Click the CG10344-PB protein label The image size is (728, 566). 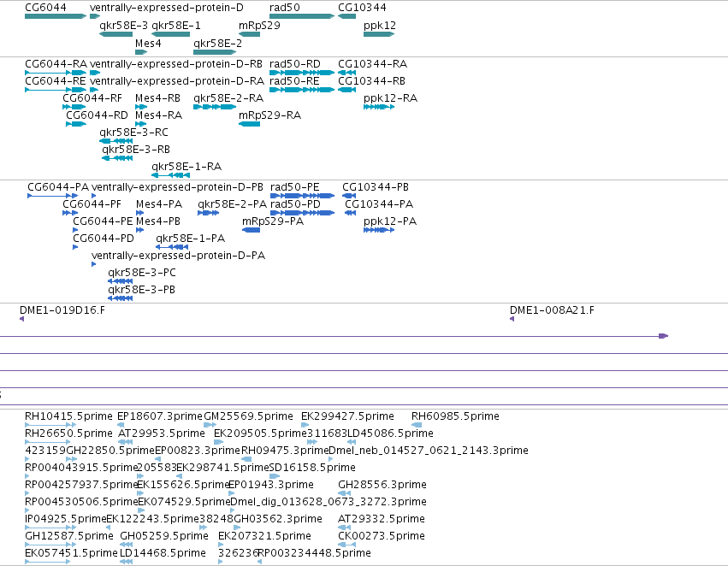(376, 187)
